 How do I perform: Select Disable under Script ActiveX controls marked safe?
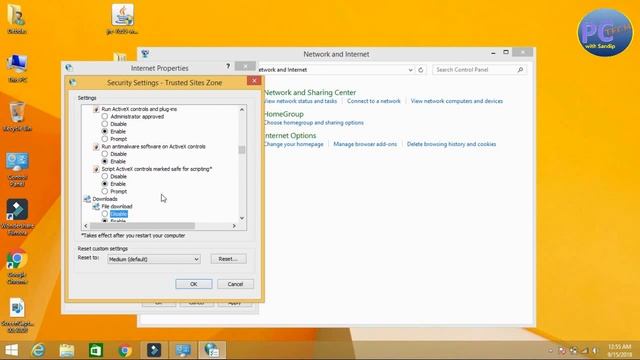click(105, 176)
